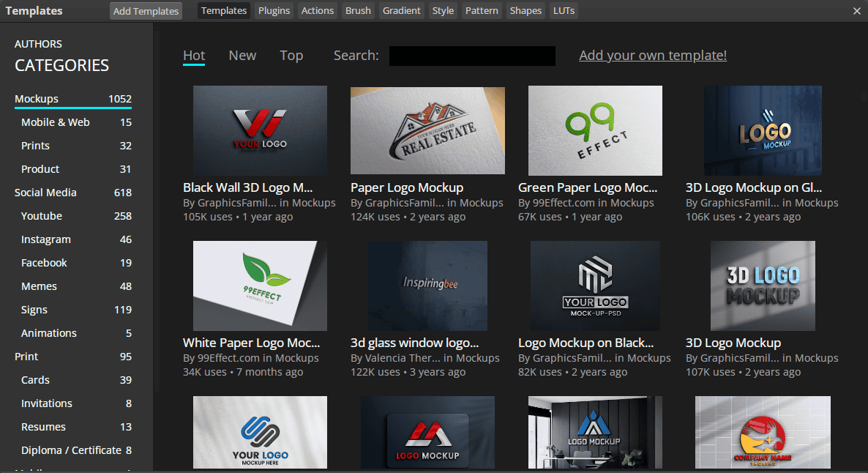
Task: Open the Mock-Up-PSD black wall thumbnail
Action: (x=595, y=286)
